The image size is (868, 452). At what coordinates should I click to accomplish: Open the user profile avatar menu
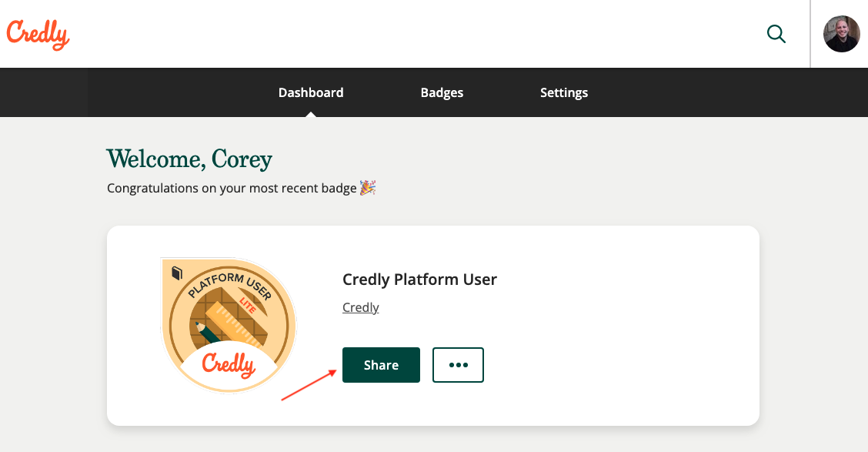coord(841,34)
